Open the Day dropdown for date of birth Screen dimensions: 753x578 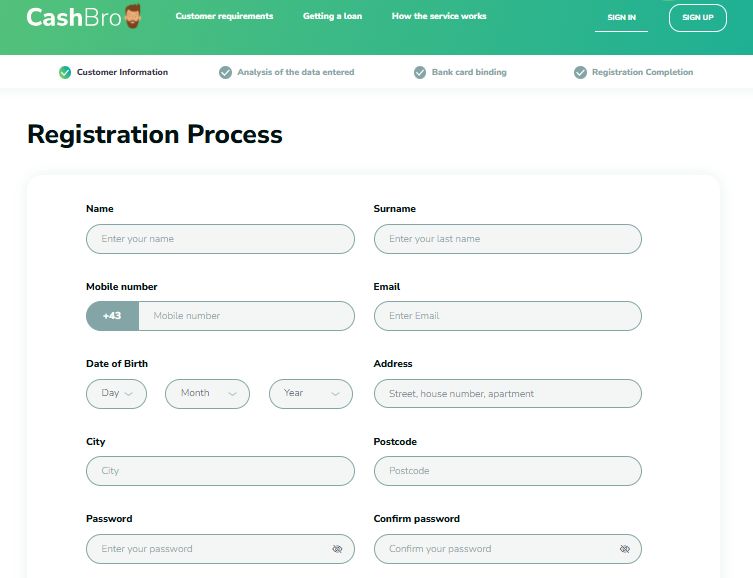pos(116,394)
